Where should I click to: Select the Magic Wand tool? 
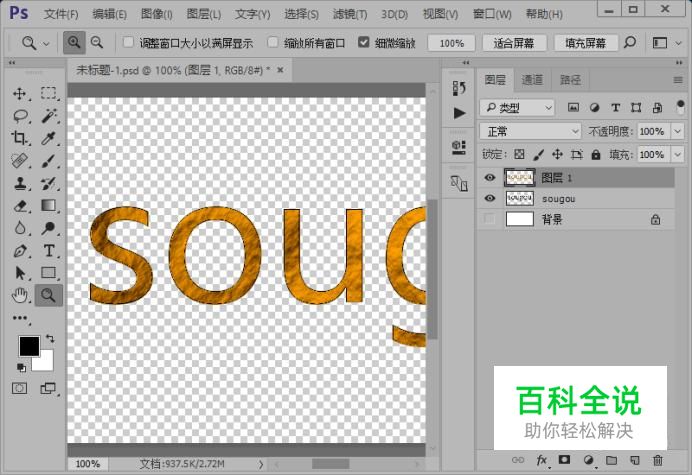tap(49, 116)
